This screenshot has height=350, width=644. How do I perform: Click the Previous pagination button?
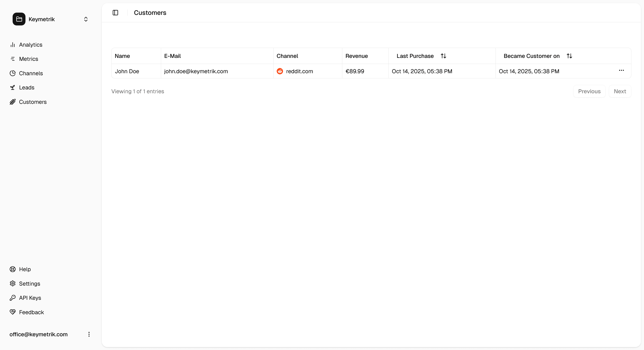tap(589, 91)
